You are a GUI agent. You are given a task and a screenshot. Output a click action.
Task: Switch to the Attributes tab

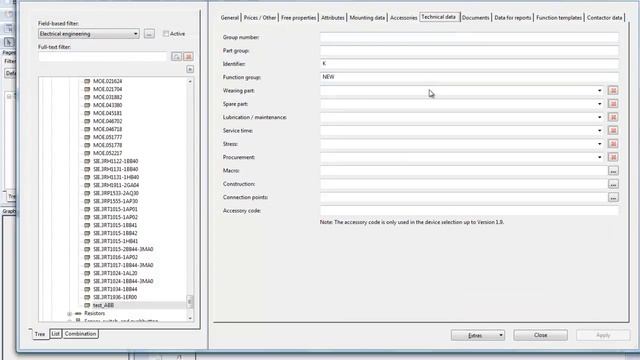coord(333,18)
